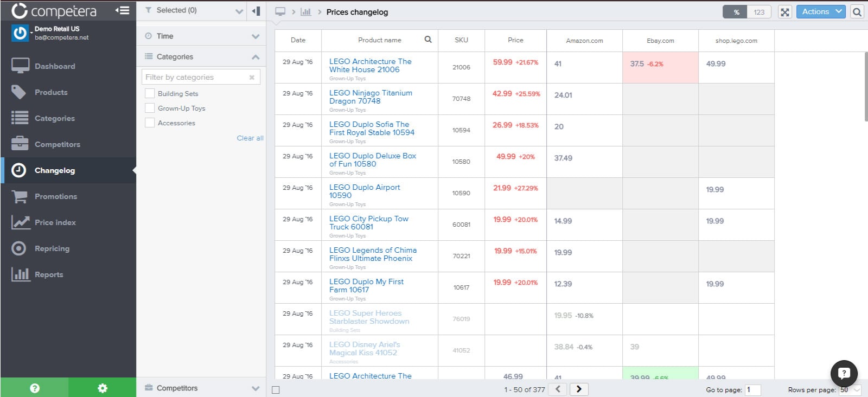Clear the category filter with the x icon
Image resolution: width=868 pixels, height=397 pixels.
point(252,78)
